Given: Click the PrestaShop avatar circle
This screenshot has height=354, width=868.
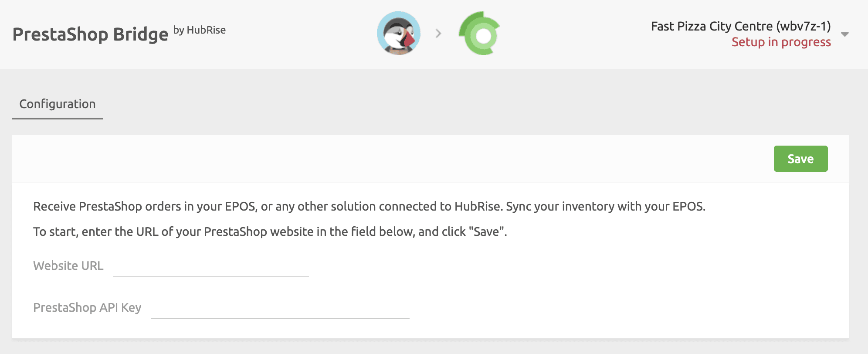Looking at the screenshot, I should [x=398, y=33].
